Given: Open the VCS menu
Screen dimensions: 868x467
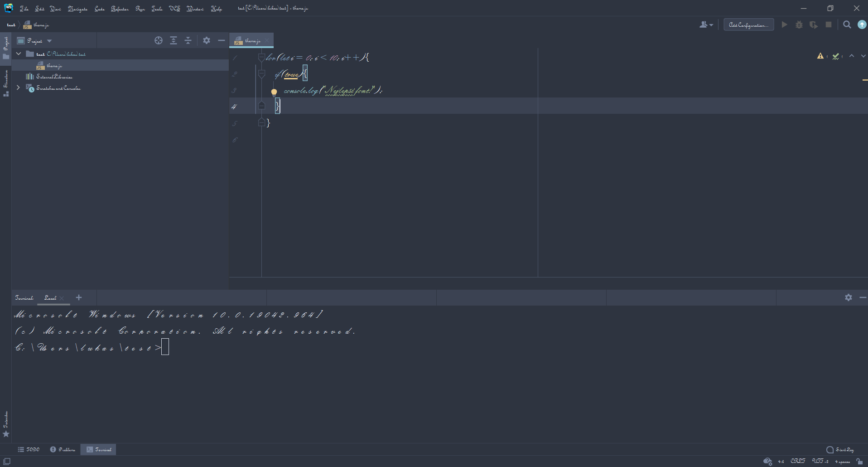Looking at the screenshot, I should coord(174,8).
